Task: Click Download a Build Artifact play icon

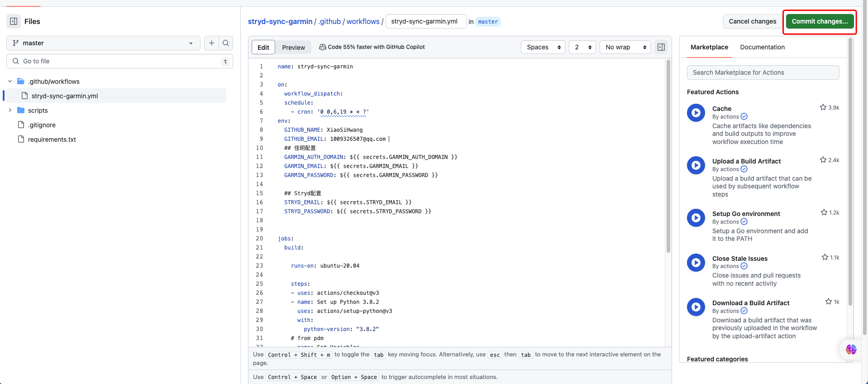Action: point(696,307)
